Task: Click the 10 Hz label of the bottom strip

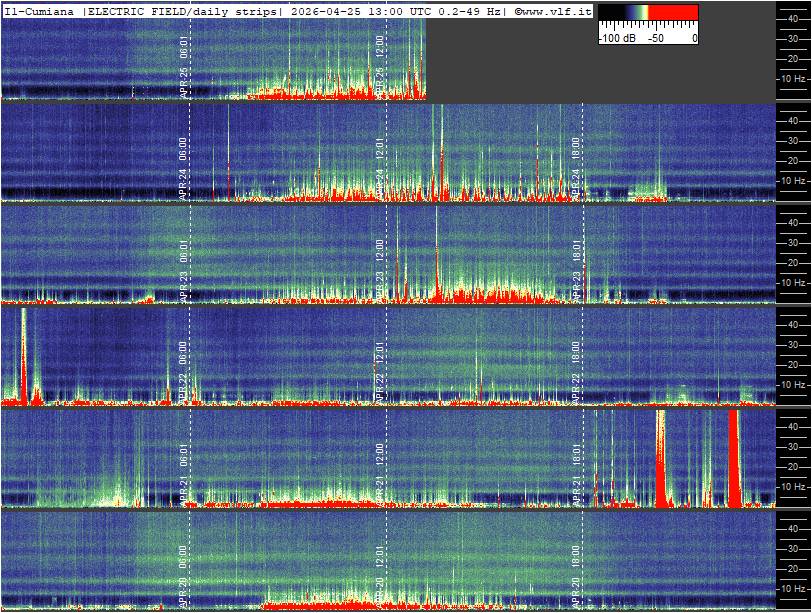Action: (x=793, y=588)
